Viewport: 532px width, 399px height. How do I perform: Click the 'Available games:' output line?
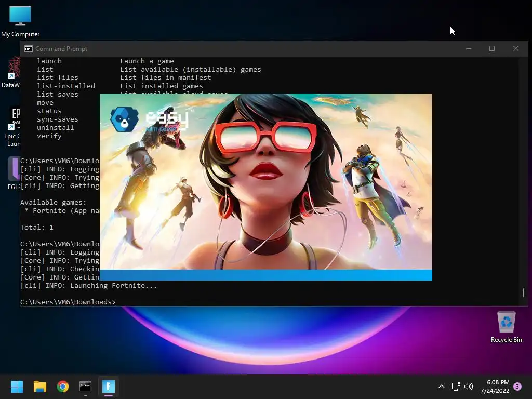[54, 203]
